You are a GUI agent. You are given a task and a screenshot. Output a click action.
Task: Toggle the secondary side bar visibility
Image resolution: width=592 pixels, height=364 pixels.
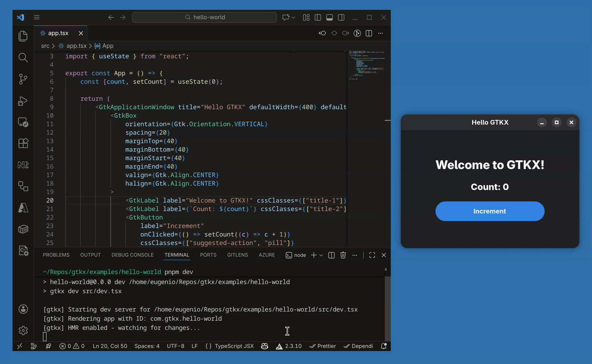tap(341, 17)
